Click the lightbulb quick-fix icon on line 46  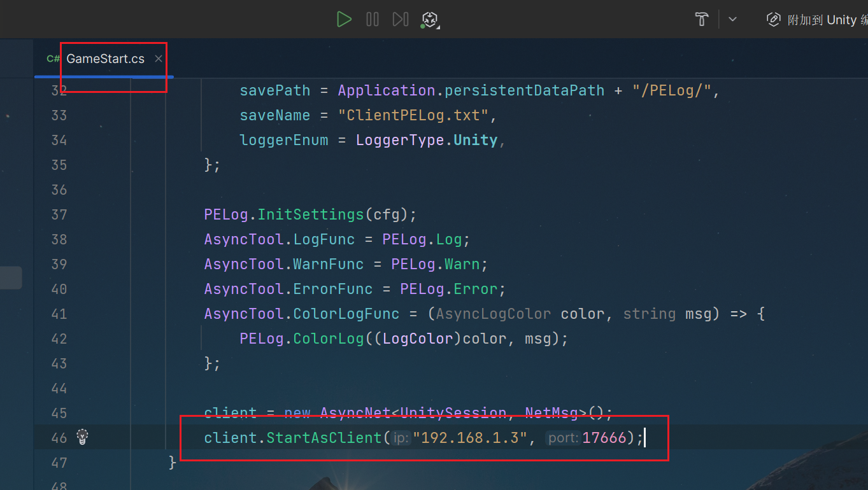tap(82, 437)
